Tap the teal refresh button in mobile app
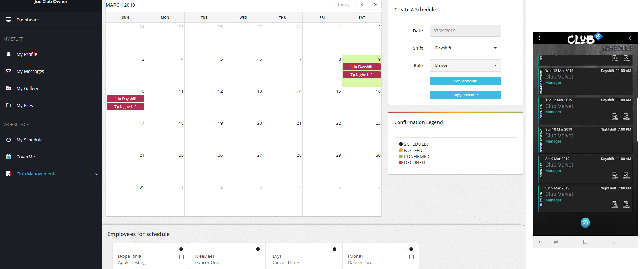 (585, 223)
